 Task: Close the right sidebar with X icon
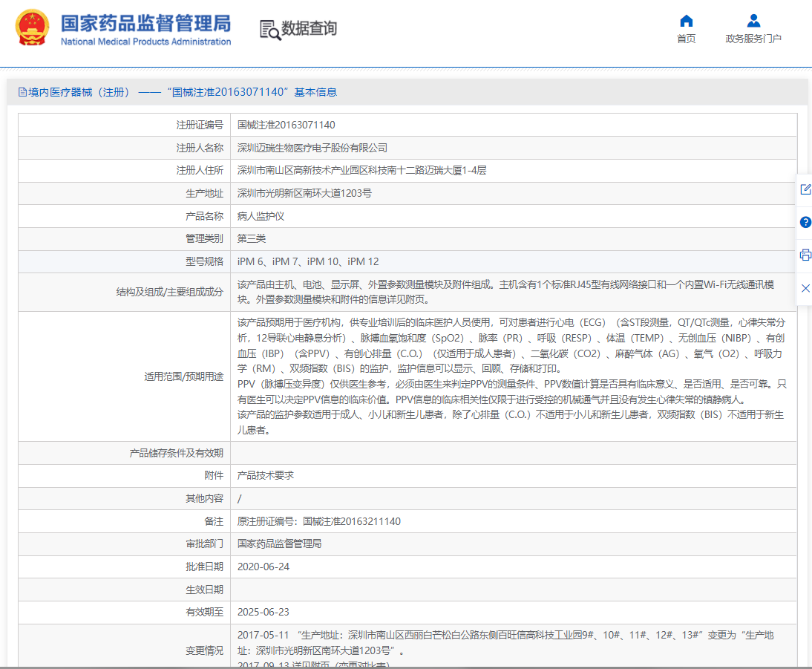[x=805, y=288]
